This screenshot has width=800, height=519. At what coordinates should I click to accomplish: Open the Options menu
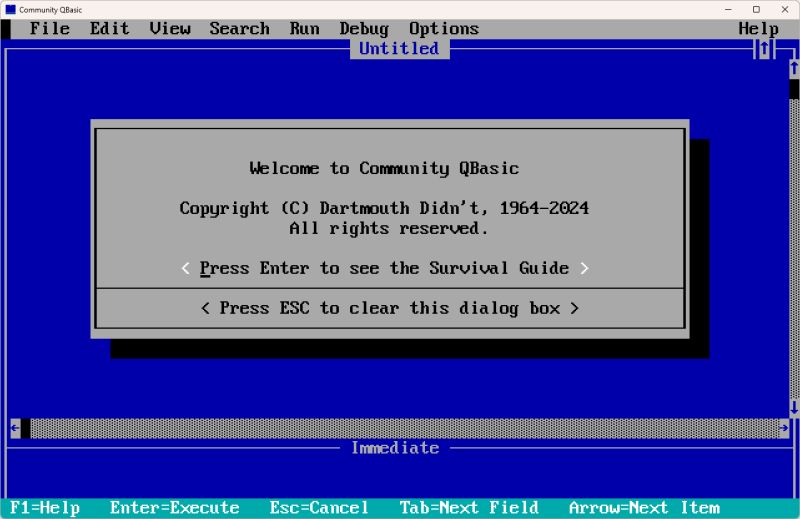(x=444, y=29)
